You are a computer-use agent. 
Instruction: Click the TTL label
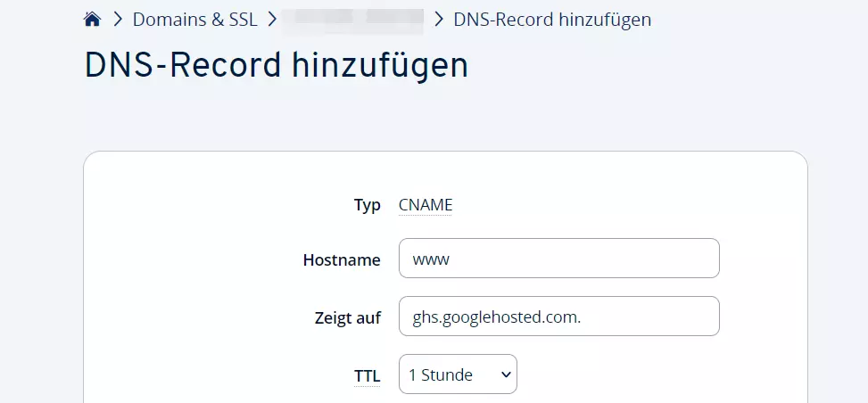[x=367, y=376]
